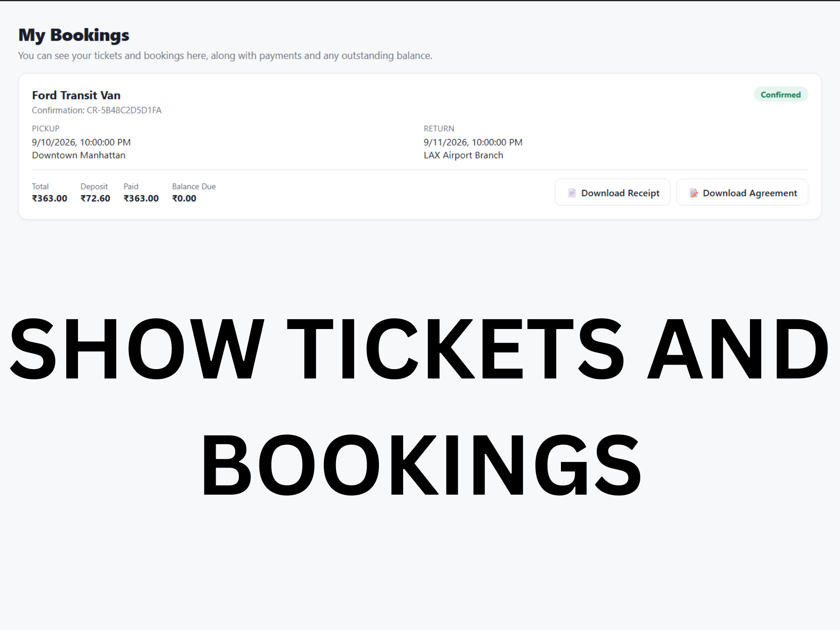This screenshot has height=630, width=840.
Task: Select the Ford Transit Van title
Action: point(76,95)
